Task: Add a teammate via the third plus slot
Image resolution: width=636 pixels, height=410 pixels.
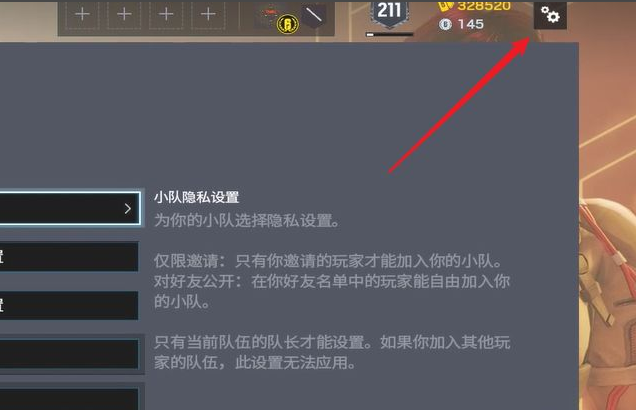Action: point(166,15)
